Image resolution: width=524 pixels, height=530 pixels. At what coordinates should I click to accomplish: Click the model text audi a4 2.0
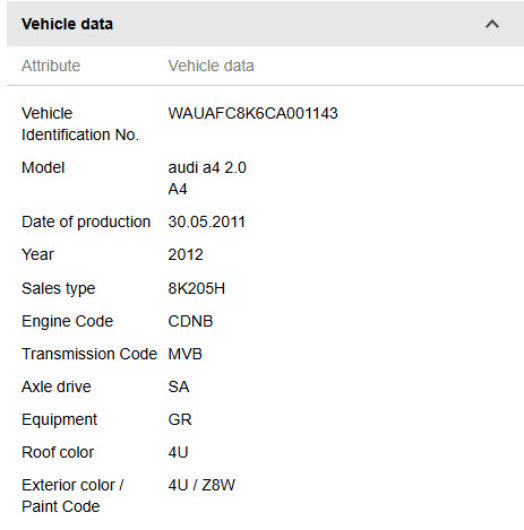click(x=207, y=168)
